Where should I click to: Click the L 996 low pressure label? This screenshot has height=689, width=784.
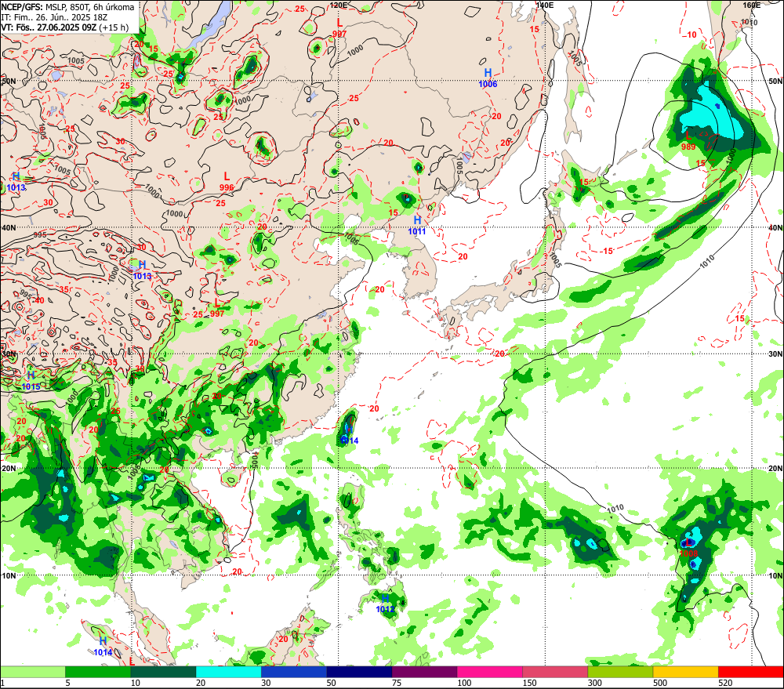pyautogui.click(x=227, y=182)
